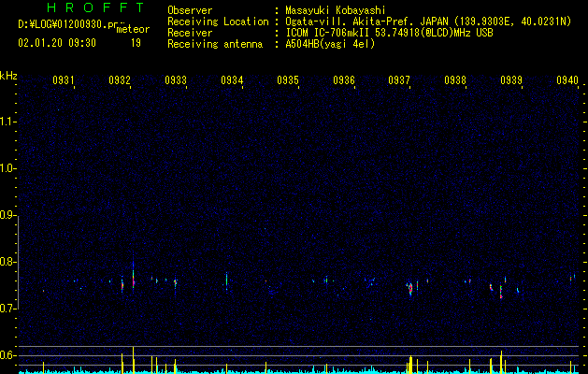Screen dimensions: 588x374
Task: Click the Observer label
Action: 190,10
